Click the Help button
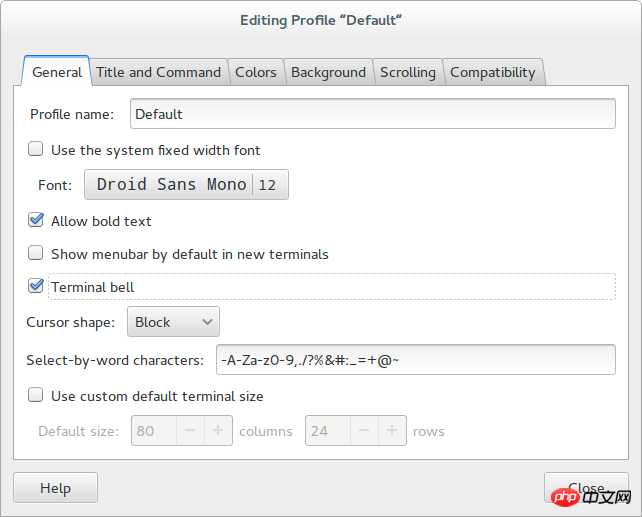 (x=55, y=488)
